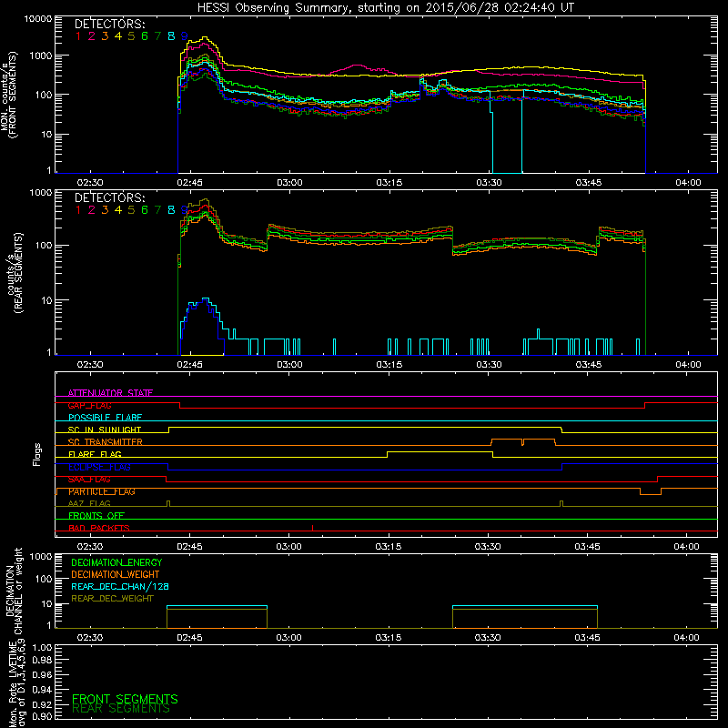The image size is (728, 728).
Task: Click the FLARE_FLAG label
Action: tap(95, 454)
